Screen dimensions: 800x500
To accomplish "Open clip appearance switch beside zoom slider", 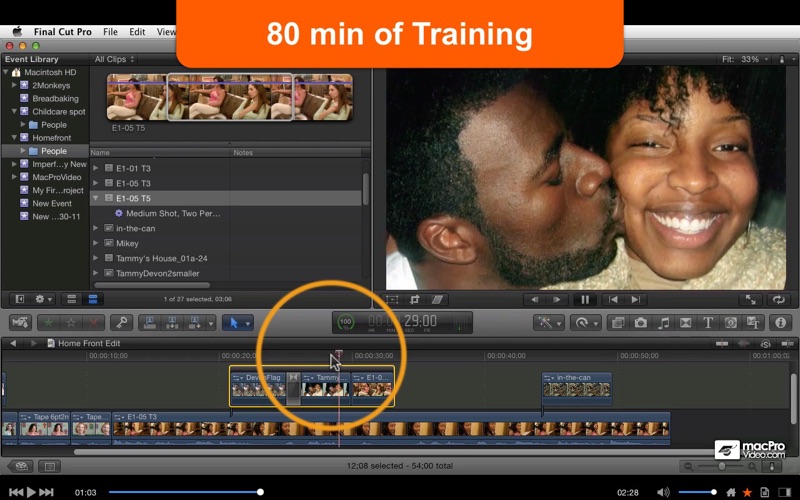I will [x=771, y=466].
